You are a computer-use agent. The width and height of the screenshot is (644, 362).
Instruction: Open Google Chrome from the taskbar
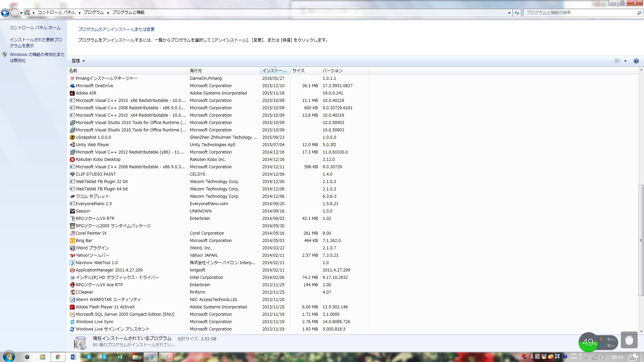click(x=58, y=357)
